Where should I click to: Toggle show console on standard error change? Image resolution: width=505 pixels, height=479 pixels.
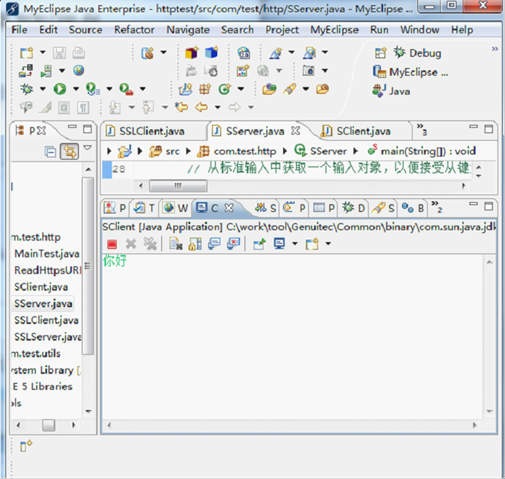[233, 244]
